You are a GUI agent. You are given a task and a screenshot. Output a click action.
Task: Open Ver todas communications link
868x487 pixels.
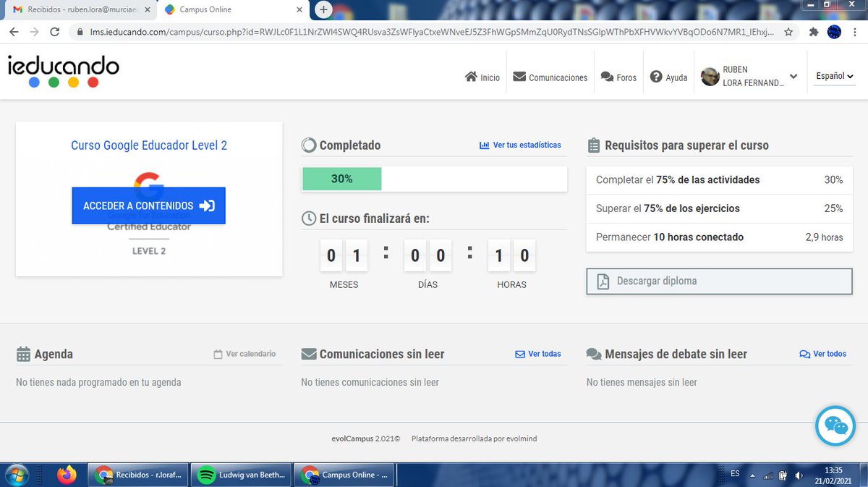[537, 354]
